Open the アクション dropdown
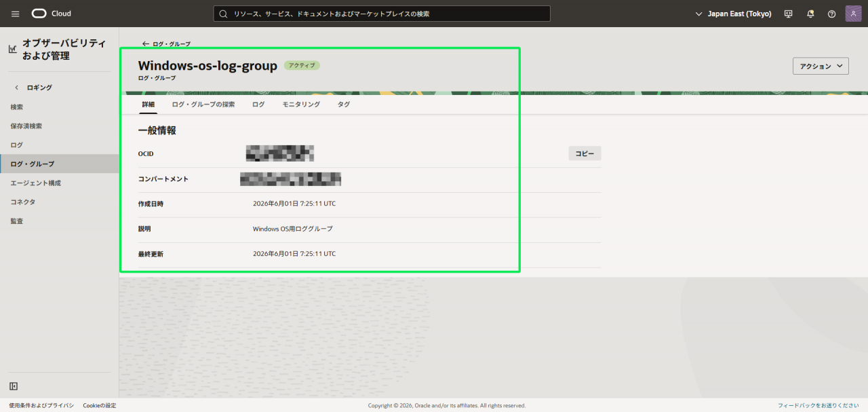The image size is (868, 412). 821,66
